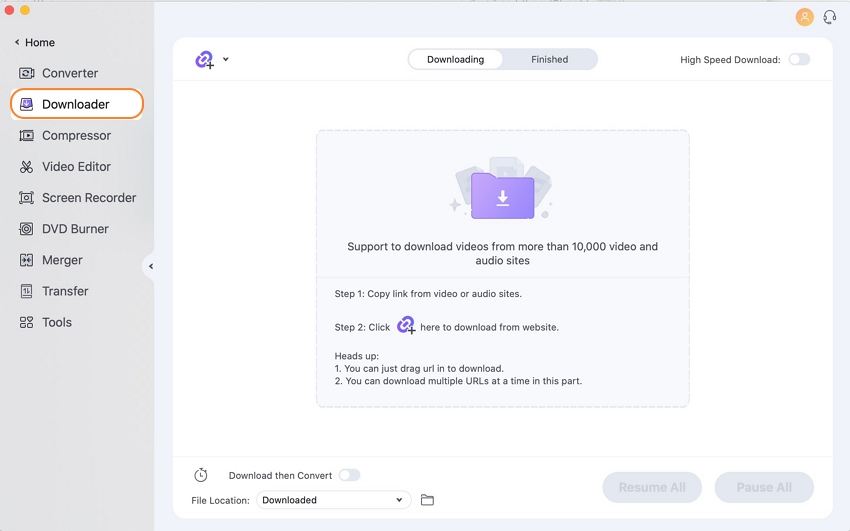Click the paste URL link-plus icon
The height and width of the screenshot is (531, 850).
204,60
